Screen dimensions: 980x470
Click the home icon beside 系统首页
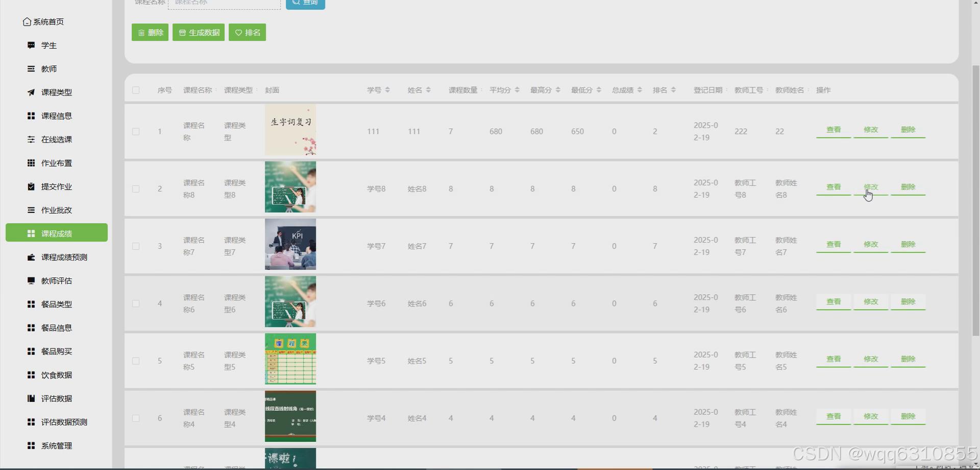27,21
